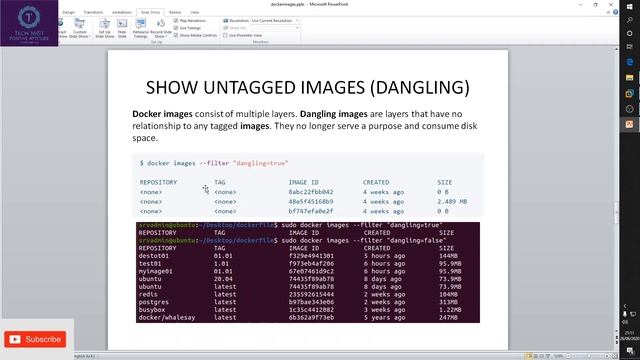
Task: Open Task View on taskbar
Action: point(629,47)
